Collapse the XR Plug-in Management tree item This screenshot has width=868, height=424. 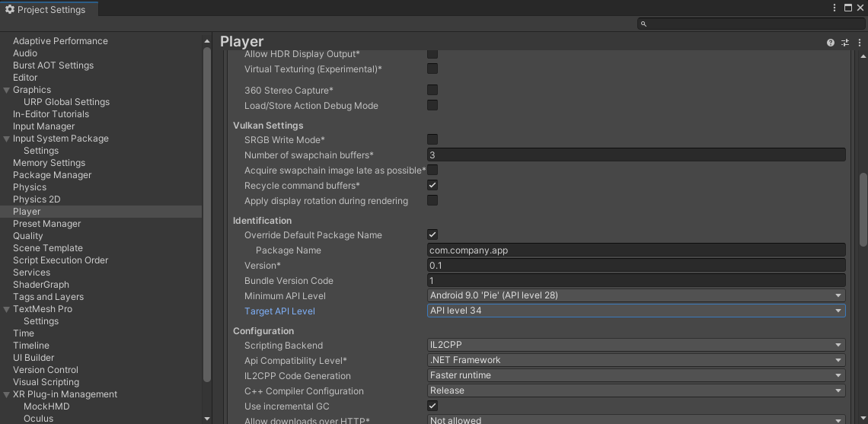[x=7, y=394]
